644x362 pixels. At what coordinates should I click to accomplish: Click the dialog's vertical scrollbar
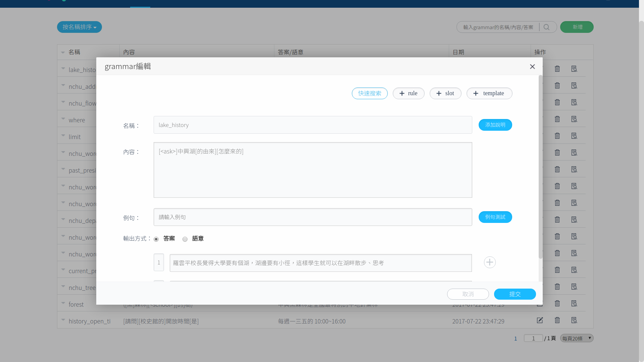(540, 168)
